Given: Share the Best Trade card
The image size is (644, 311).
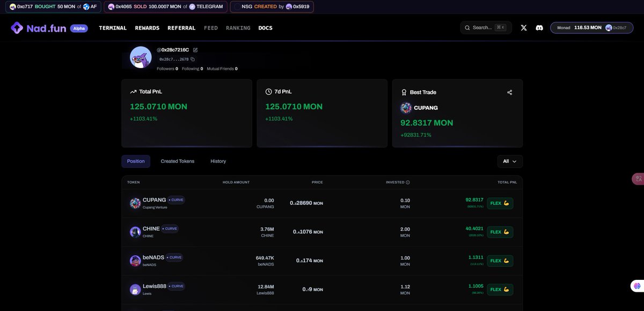Looking at the screenshot, I should coord(509,92).
